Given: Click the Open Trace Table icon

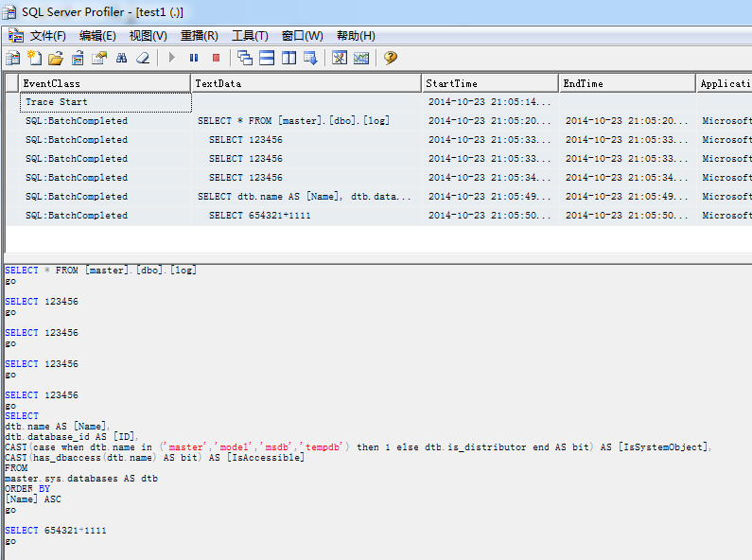Looking at the screenshot, I should click(78, 58).
